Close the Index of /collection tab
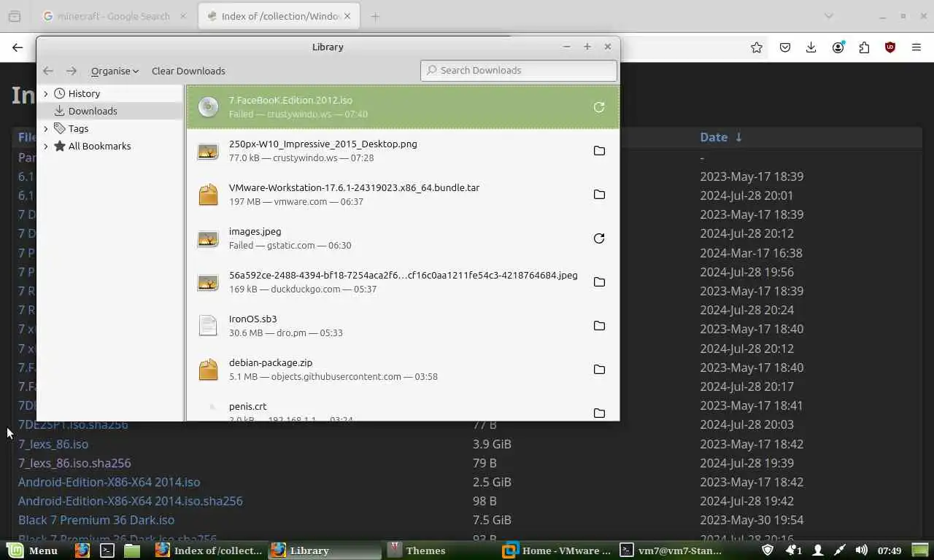934x560 pixels. 347,16
